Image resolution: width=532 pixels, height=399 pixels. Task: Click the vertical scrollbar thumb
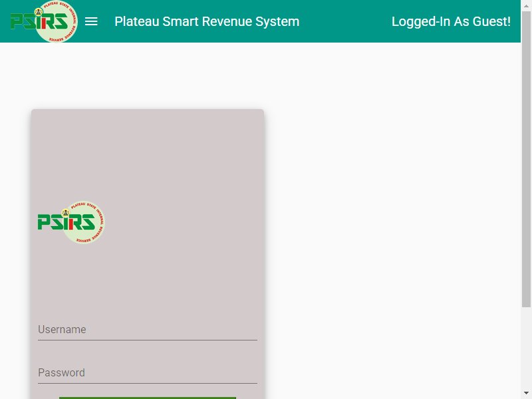pyautogui.click(x=526, y=160)
